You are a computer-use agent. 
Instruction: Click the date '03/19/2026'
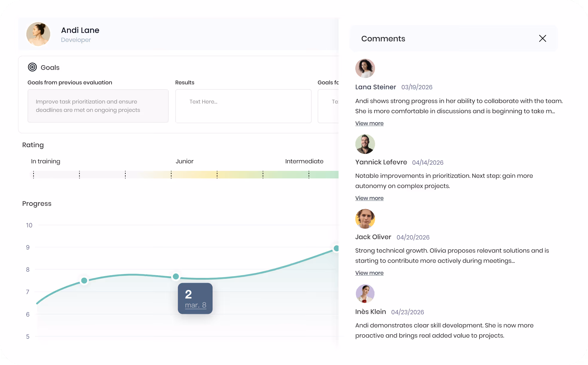coord(417,87)
